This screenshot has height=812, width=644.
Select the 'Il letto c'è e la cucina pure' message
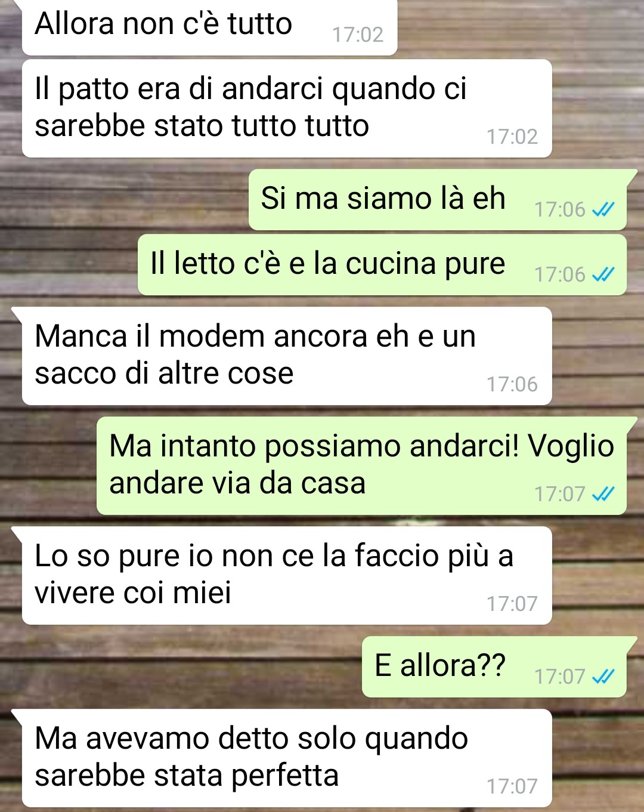point(382,265)
